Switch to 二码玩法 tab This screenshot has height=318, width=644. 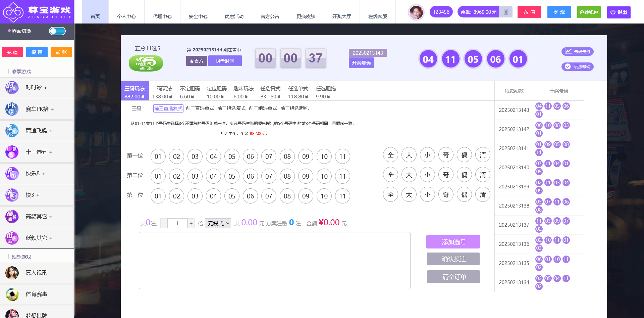click(x=162, y=92)
